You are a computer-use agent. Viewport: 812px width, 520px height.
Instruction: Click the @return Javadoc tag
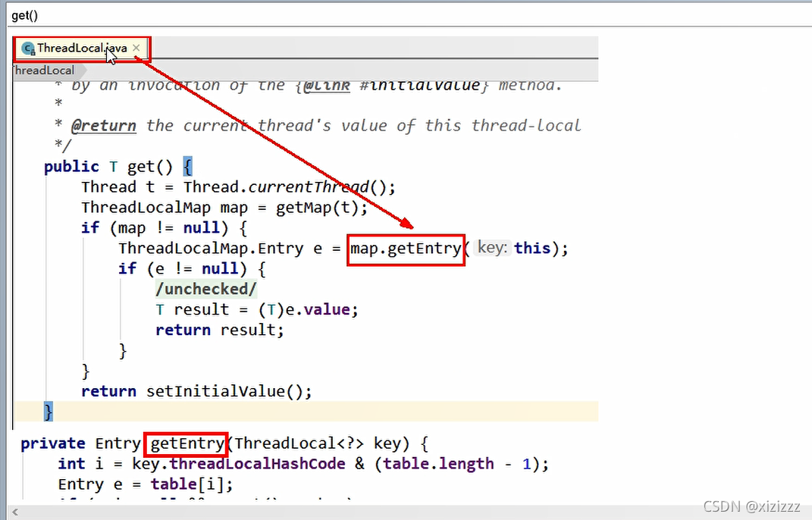(x=104, y=126)
